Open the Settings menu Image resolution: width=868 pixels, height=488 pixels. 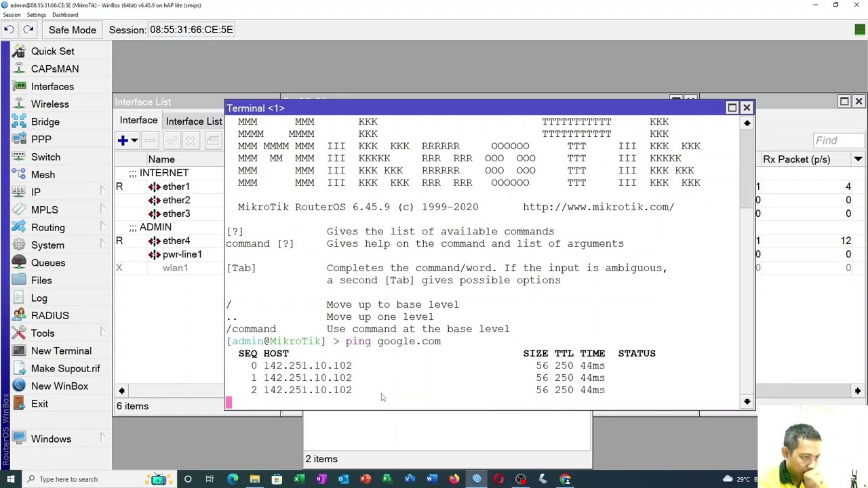(x=36, y=15)
